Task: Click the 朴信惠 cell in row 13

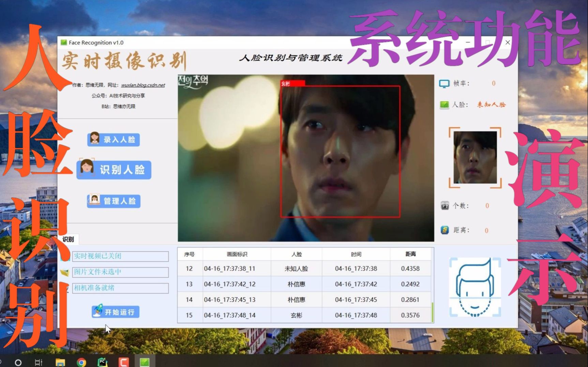Action: pyautogui.click(x=297, y=284)
